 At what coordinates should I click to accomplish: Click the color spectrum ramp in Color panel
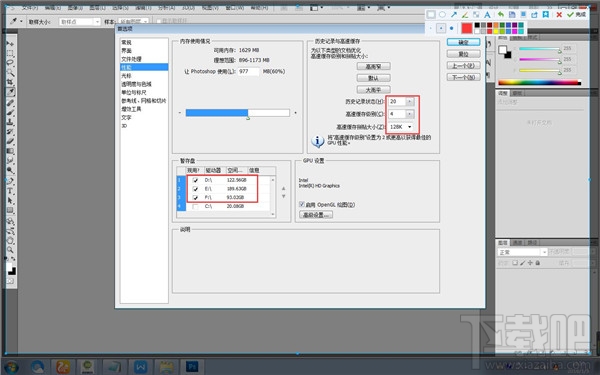point(540,82)
